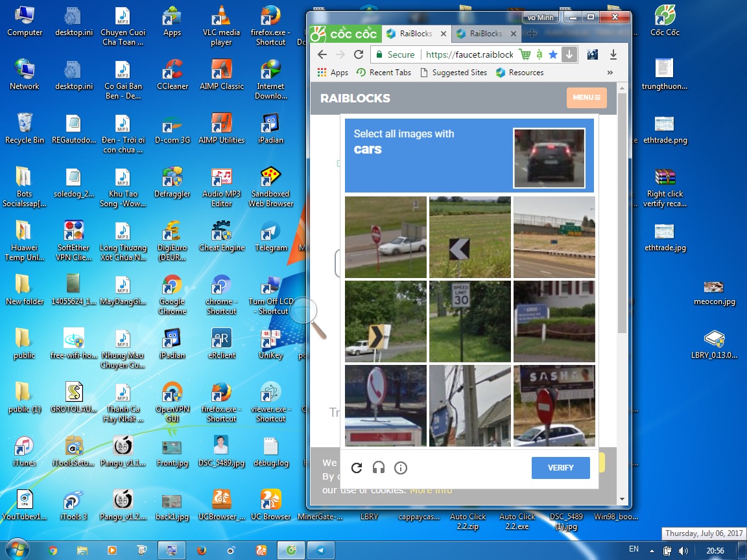Image resolution: width=747 pixels, height=560 pixels.
Task: Click the shopping cart icon in address bar
Action: click(x=525, y=54)
